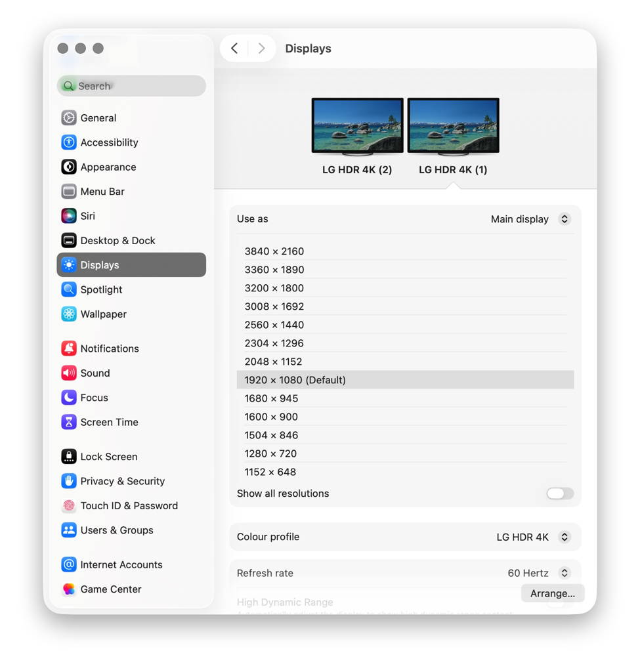Screen dimensions: 640x672
Task: Select the LG HDR 4K (2) display thumbnail
Action: pyautogui.click(x=357, y=125)
